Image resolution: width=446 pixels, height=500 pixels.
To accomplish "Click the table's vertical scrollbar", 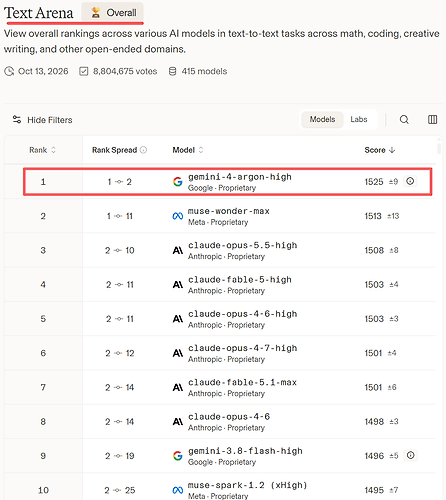I will point(439,148).
